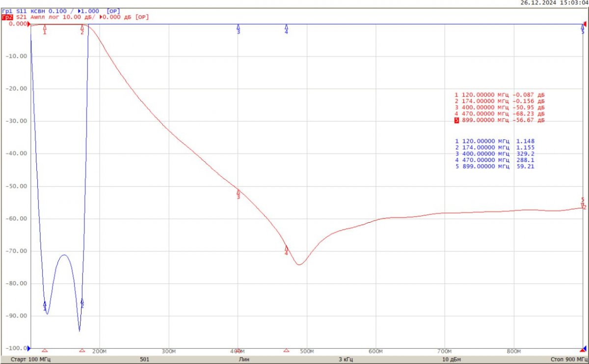Select red table row 470.00000 МГц -68.23 дБ
Screen dimensions: 589x364
click(x=500, y=114)
